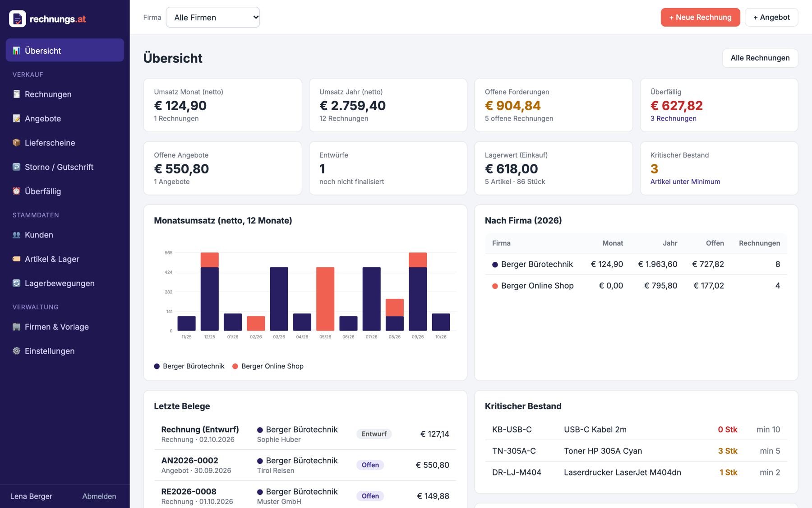Click the rechnungs.at logo icon

pos(18,19)
